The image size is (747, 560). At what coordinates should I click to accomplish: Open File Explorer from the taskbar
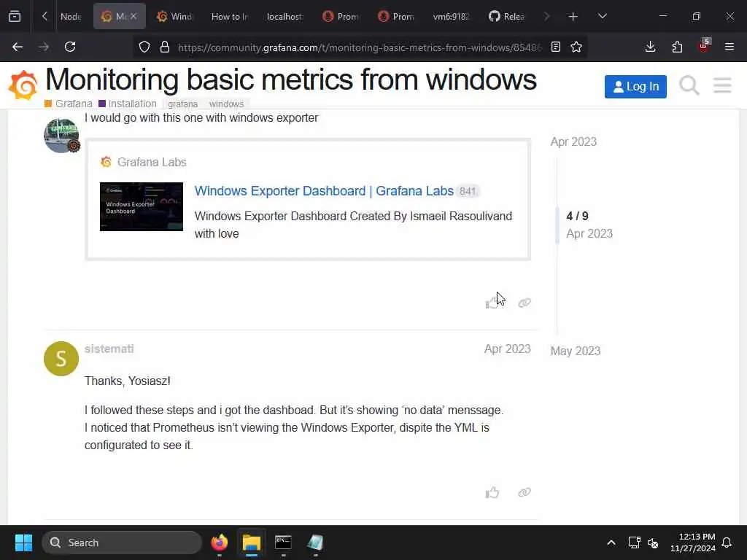pos(252,542)
